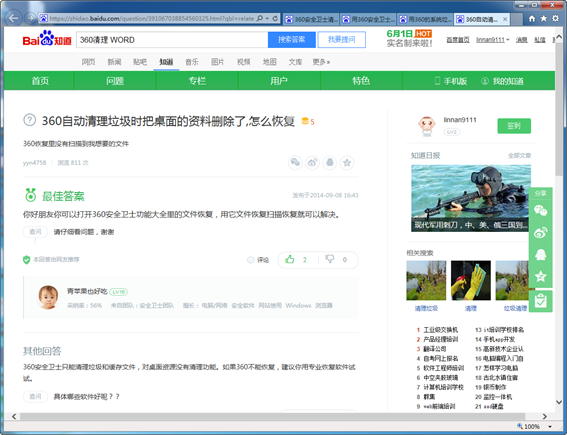The image size is (567, 435).
Task: Open the favorites star in browser toolbar
Action: 543,18
